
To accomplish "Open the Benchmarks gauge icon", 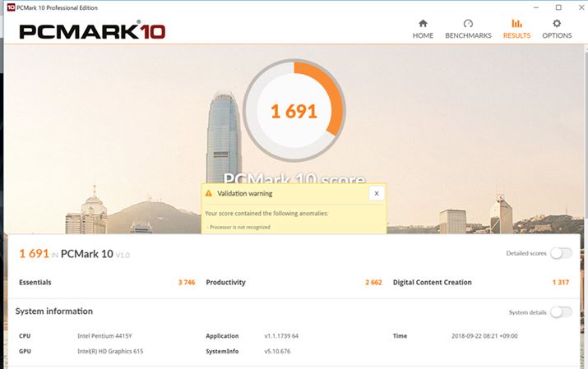I will tap(468, 24).
